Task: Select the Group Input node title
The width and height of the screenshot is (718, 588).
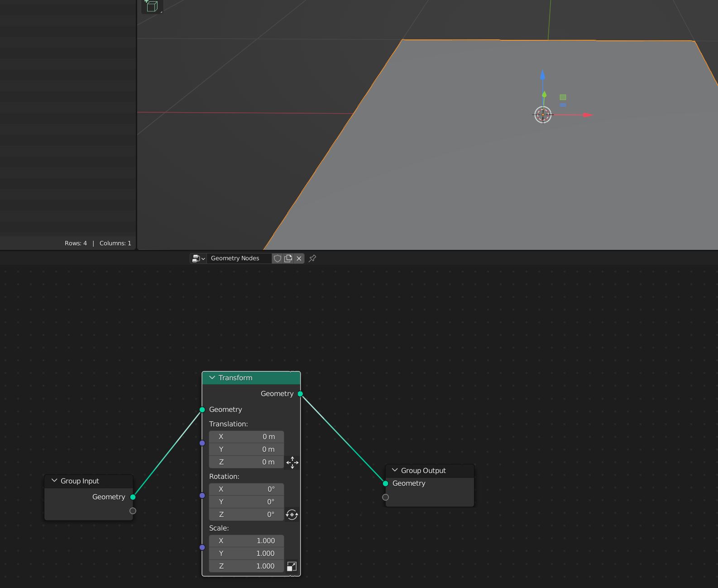Action: [x=80, y=481]
